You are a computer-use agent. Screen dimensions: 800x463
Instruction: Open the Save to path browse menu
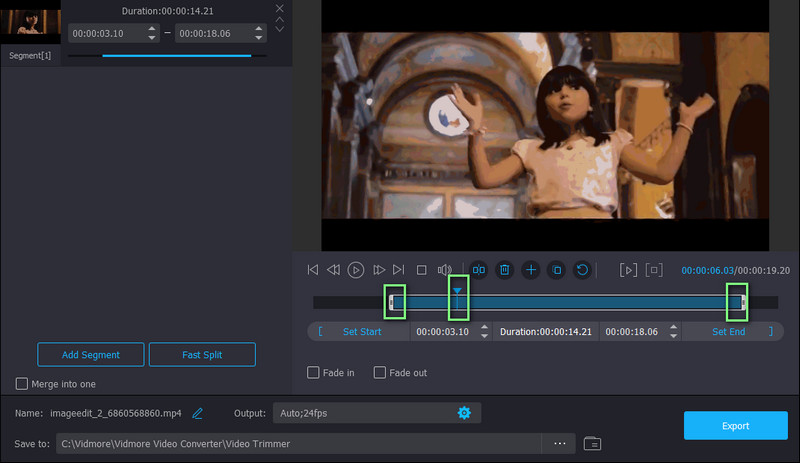(x=559, y=443)
